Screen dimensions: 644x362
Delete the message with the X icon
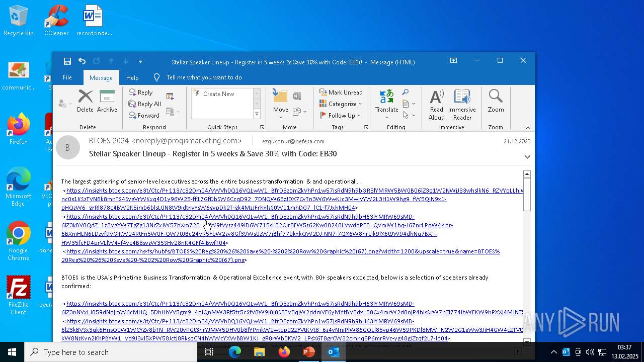(85, 101)
